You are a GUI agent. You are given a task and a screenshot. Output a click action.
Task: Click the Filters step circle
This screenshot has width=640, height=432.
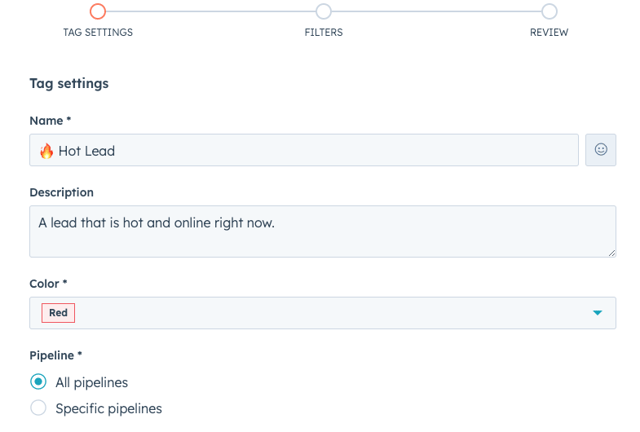323,11
